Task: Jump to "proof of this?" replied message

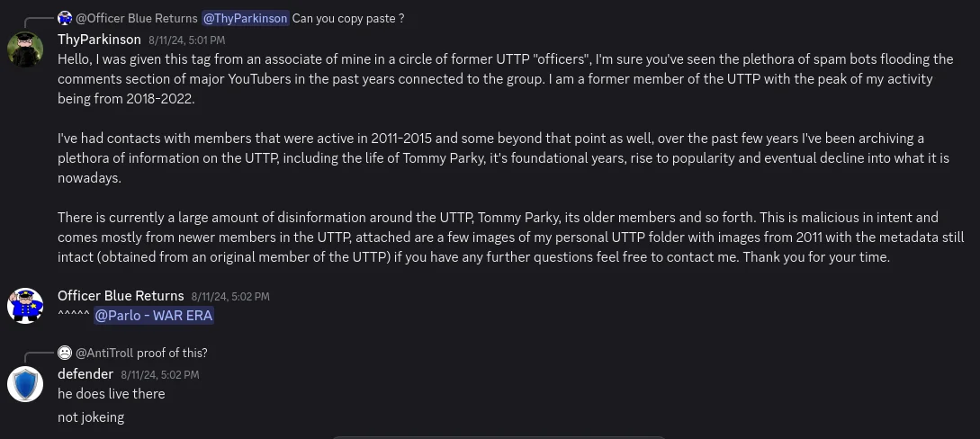Action: (x=172, y=353)
